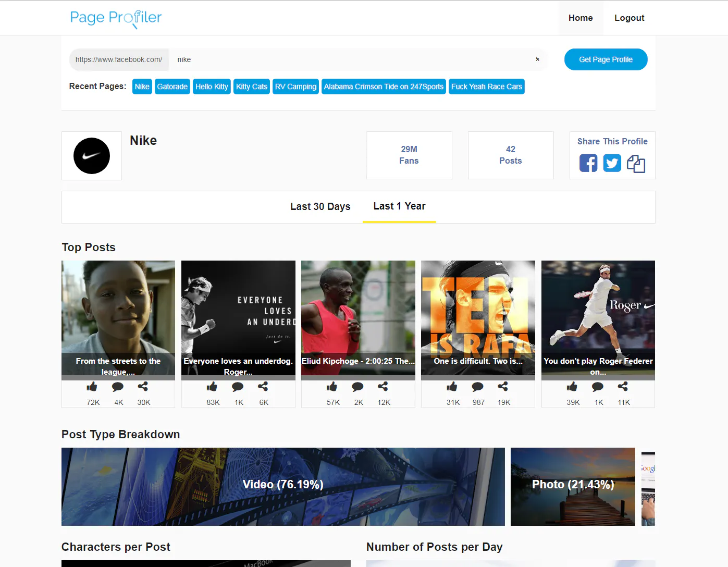Select the Last 1 Year tab

[399, 206]
